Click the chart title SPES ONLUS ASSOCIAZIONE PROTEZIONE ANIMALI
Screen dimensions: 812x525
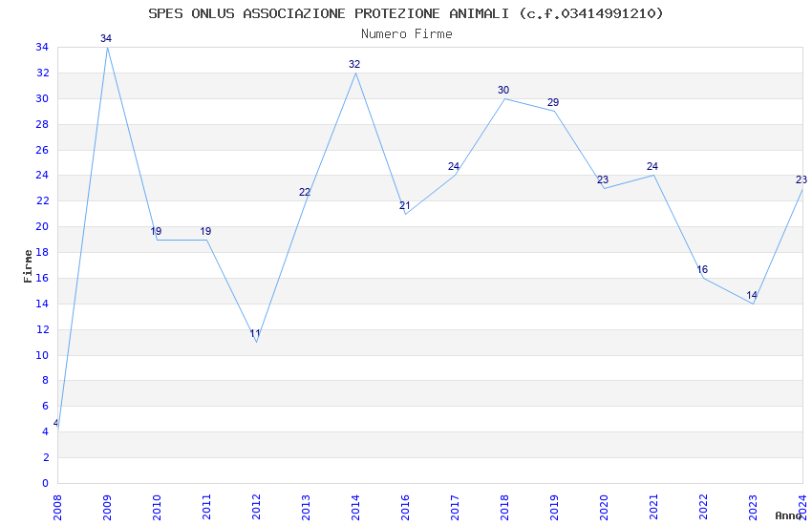(405, 13)
